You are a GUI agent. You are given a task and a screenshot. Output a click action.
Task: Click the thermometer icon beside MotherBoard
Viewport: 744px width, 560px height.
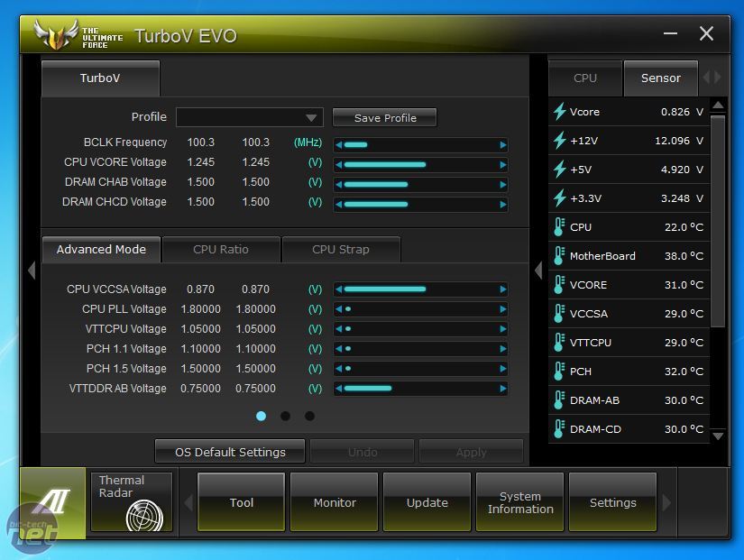(x=559, y=256)
